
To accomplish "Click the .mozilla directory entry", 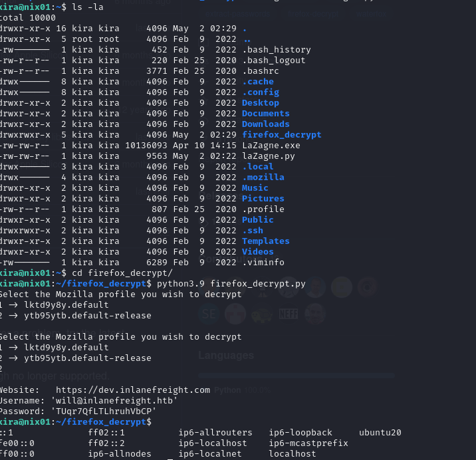I will [263, 177].
